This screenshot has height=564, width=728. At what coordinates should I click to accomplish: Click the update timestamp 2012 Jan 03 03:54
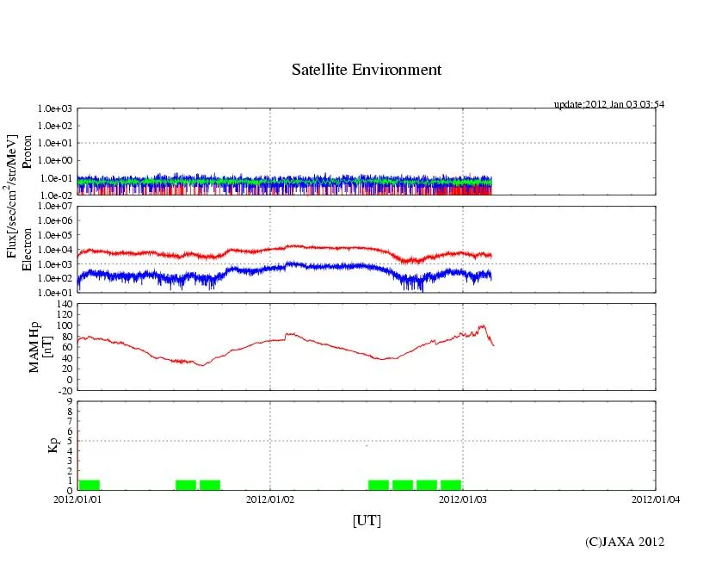pyautogui.click(x=608, y=104)
